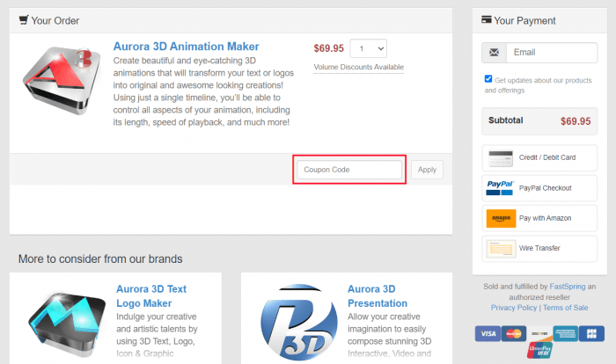Click the Apply coupon button
The width and height of the screenshot is (616, 364).
427,170
